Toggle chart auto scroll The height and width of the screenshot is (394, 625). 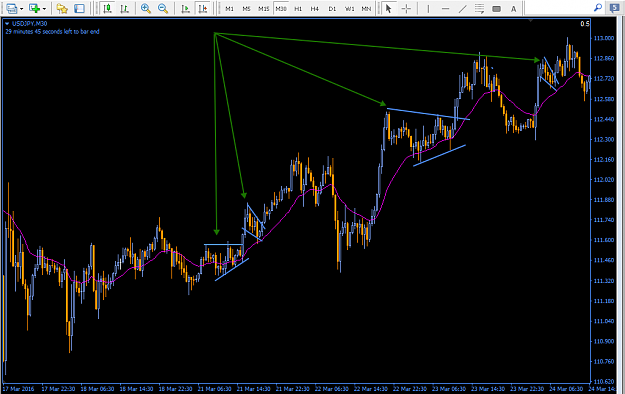pos(185,8)
